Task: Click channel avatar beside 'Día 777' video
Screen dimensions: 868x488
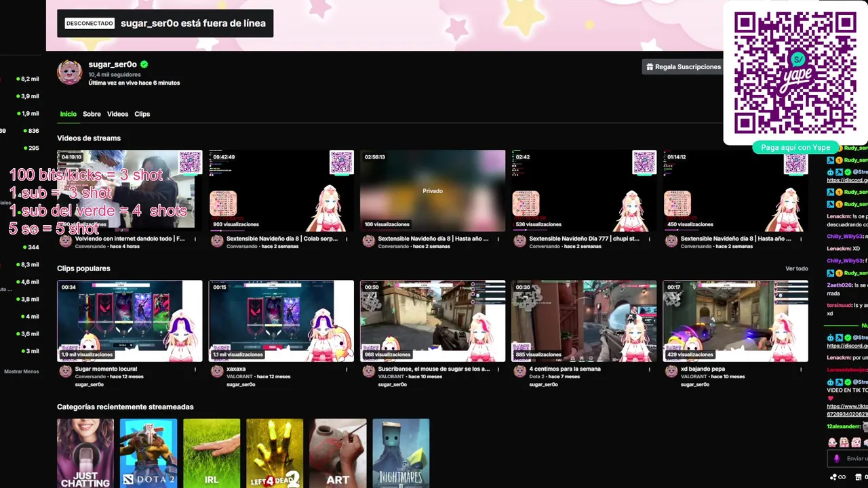Action: (x=519, y=241)
